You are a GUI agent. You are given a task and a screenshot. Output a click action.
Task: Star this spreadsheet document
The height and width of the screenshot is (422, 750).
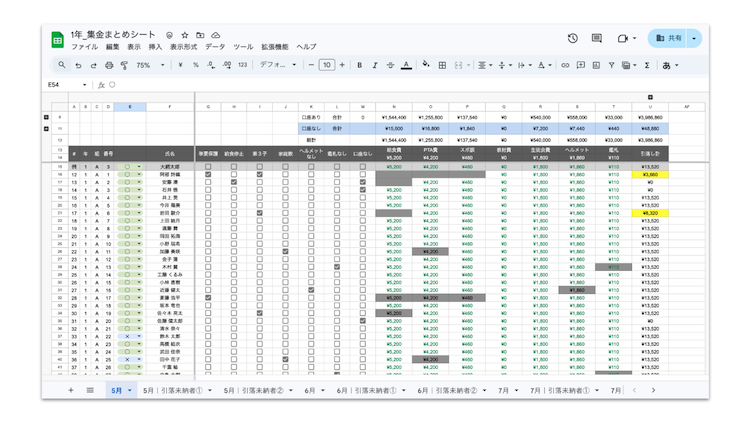click(185, 35)
